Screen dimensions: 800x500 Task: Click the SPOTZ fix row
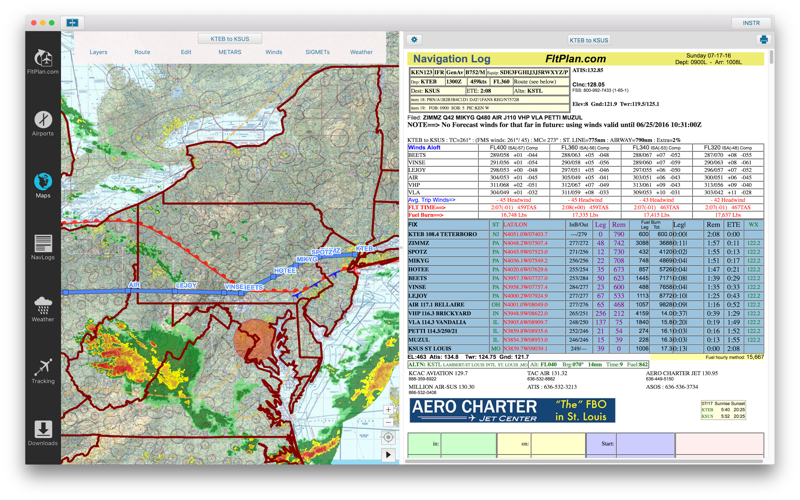pyautogui.click(x=585, y=252)
